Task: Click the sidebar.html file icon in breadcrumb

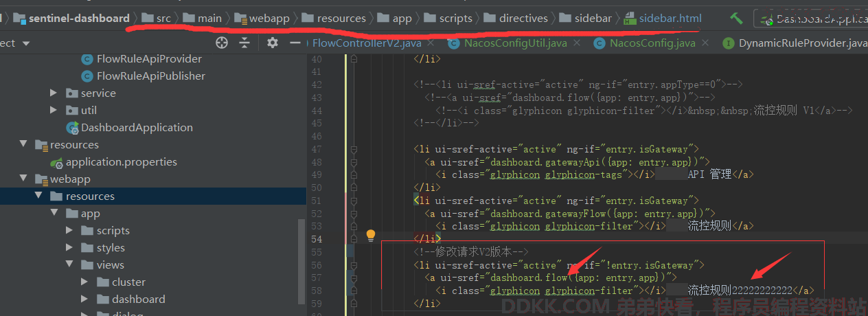Action: tap(630, 19)
